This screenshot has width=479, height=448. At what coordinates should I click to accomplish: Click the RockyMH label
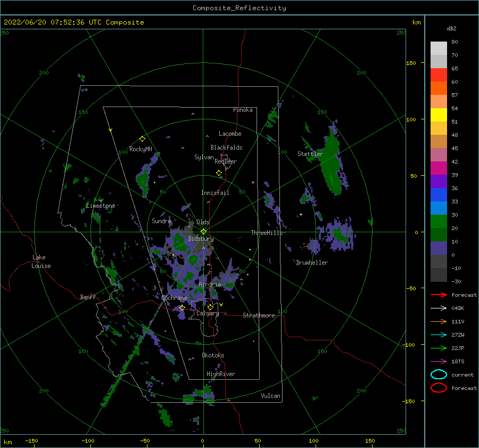[141, 149]
